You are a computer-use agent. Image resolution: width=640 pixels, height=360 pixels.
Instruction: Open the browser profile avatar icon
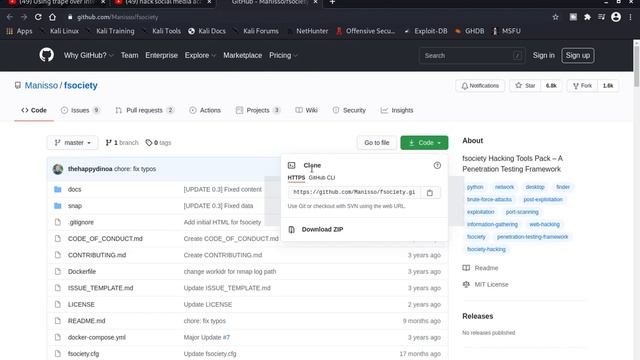(616, 17)
